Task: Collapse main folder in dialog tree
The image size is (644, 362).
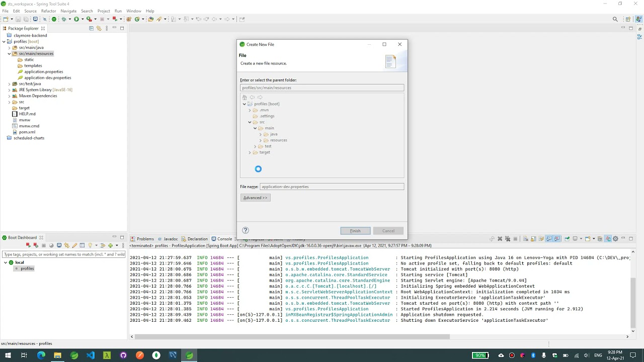Action: click(255, 128)
